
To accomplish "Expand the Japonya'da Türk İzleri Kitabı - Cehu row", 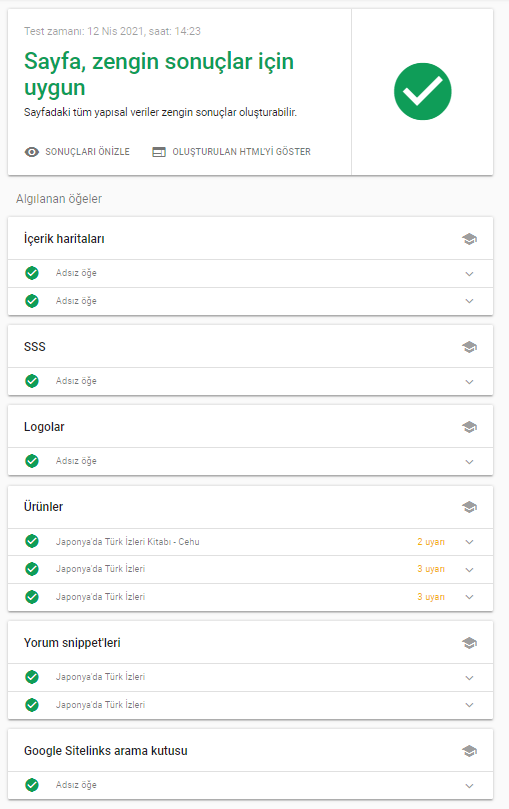I will click(251, 542).
